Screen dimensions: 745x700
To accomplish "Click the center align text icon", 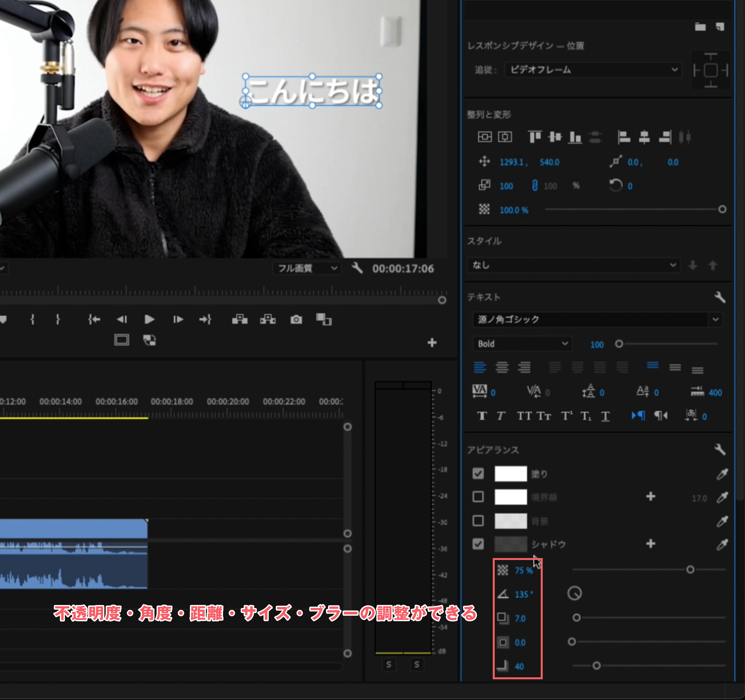I will [x=502, y=367].
